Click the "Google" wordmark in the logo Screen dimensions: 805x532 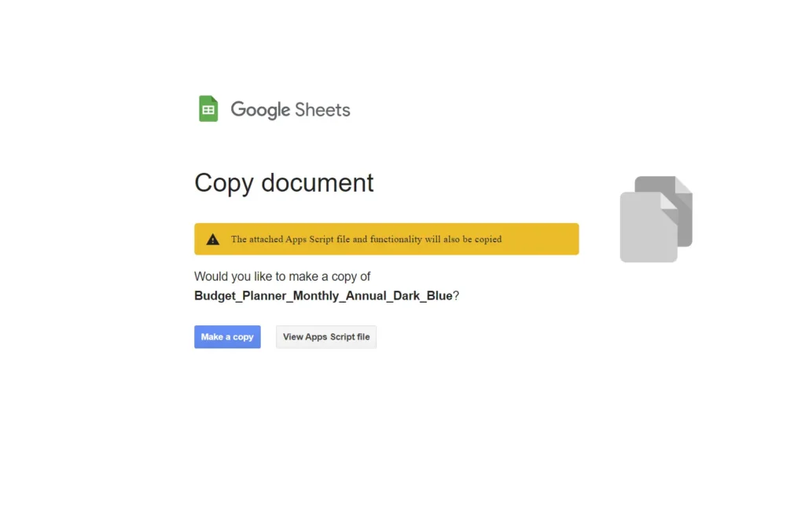click(x=260, y=110)
